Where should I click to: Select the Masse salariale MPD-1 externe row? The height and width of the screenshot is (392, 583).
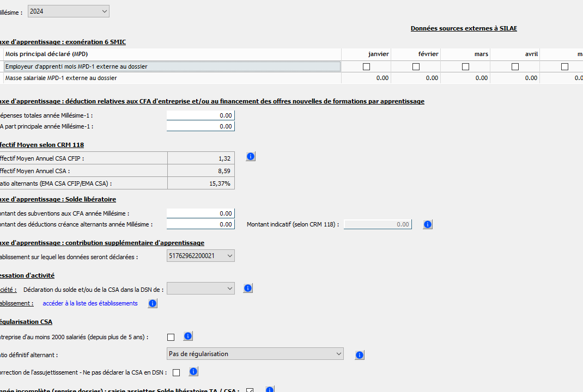pos(172,78)
